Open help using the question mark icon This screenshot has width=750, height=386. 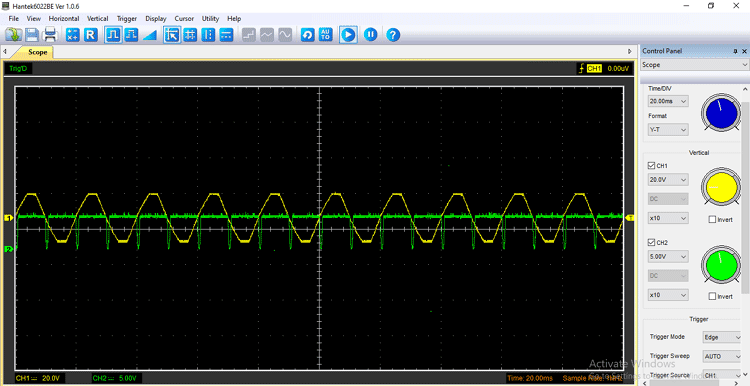pos(393,35)
